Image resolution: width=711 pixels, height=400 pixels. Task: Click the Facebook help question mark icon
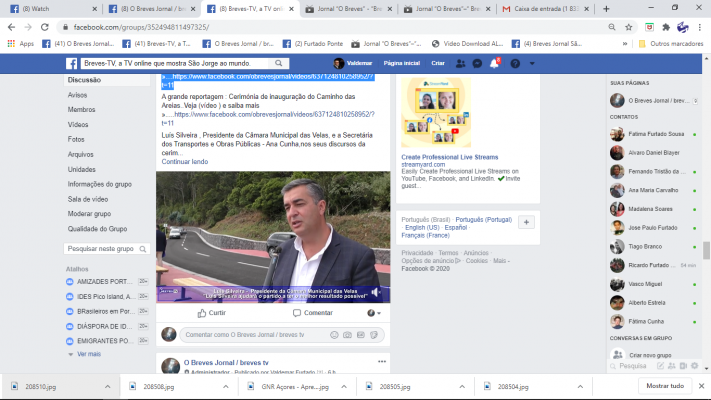click(x=515, y=63)
